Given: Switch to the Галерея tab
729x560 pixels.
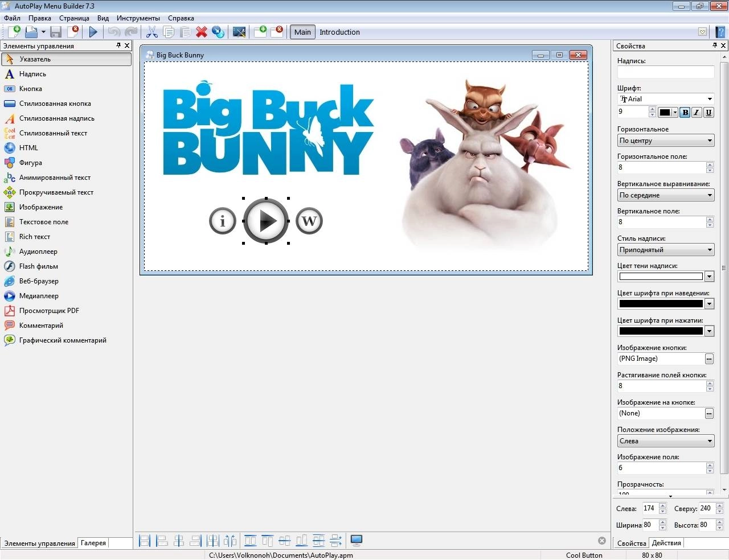Looking at the screenshot, I should click(x=93, y=543).
